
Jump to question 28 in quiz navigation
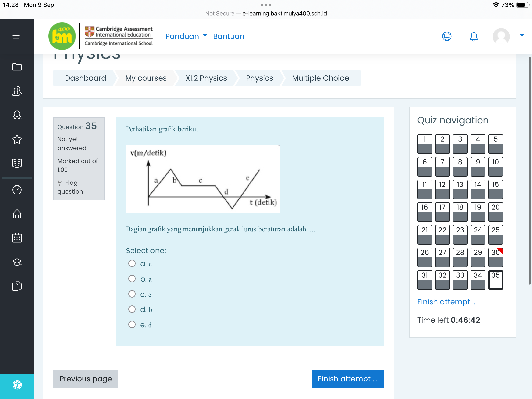coord(460,257)
